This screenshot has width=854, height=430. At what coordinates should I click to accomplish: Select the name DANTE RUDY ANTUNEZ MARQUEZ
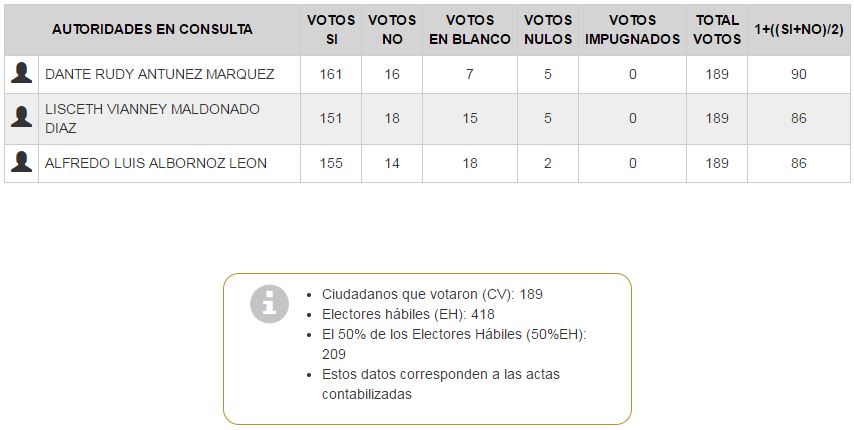point(160,74)
